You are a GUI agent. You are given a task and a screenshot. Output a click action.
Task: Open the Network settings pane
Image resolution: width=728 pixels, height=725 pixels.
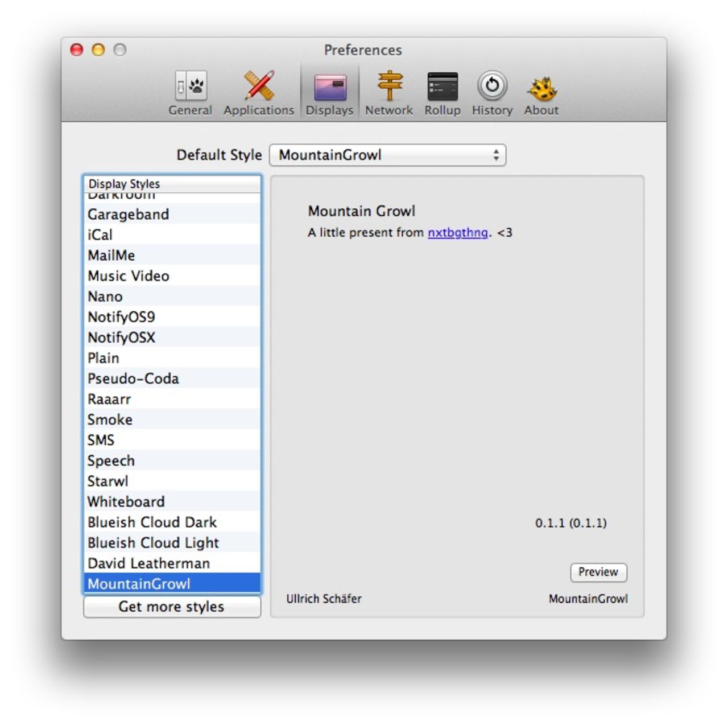point(389,91)
